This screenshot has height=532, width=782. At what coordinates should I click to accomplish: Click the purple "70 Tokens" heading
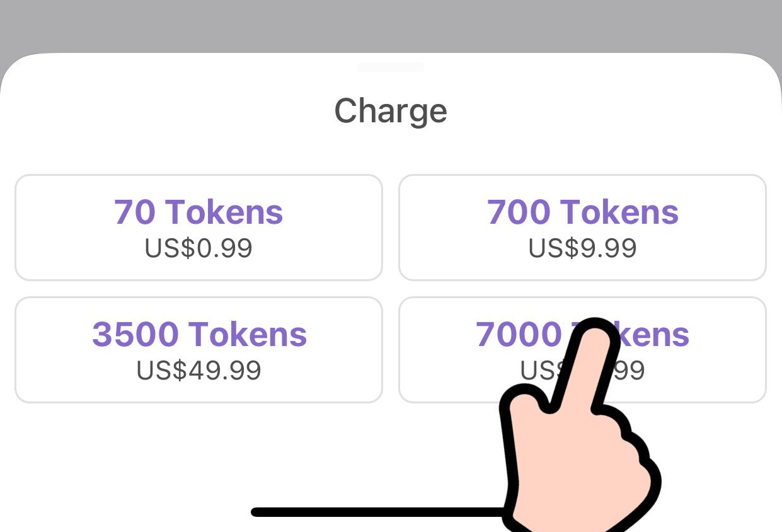tap(198, 212)
